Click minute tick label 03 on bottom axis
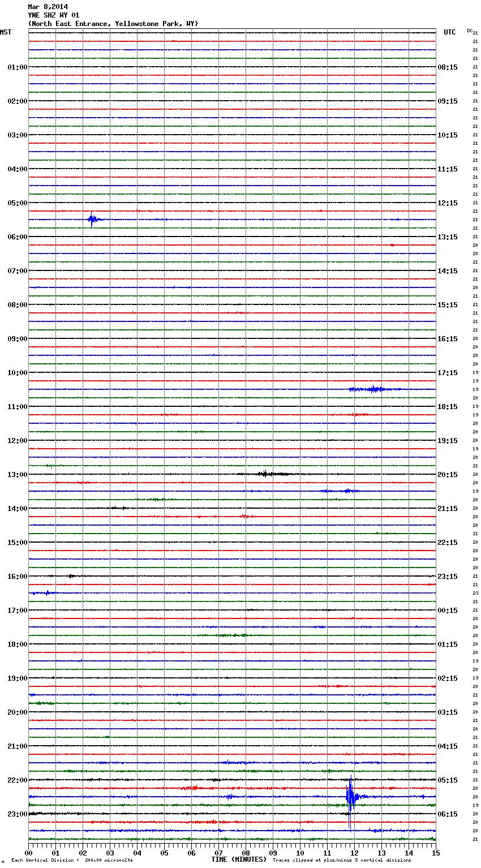 [110, 853]
